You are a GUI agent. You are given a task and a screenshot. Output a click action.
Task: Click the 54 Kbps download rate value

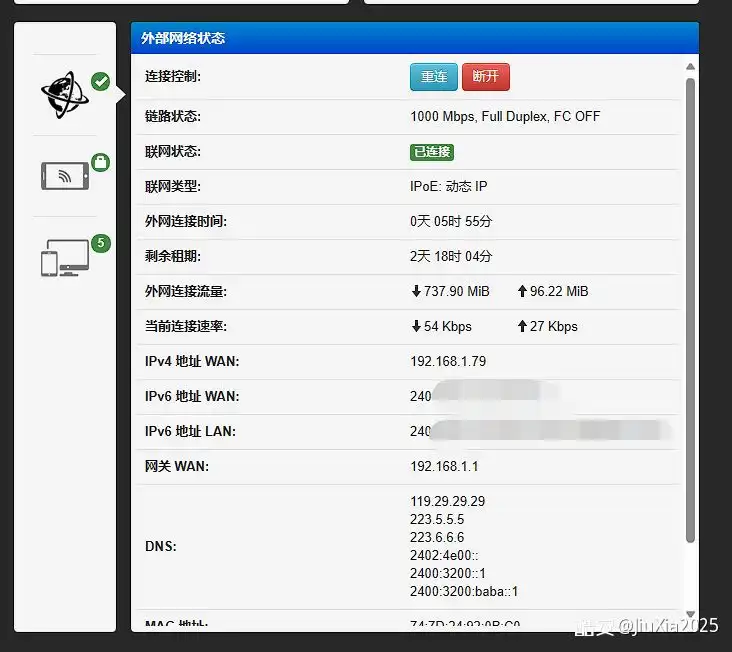click(448, 326)
